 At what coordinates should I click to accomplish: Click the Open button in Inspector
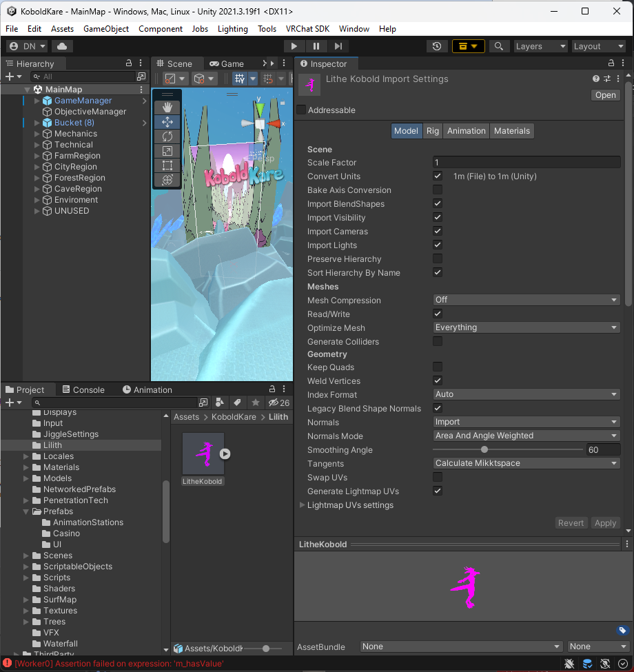click(605, 95)
